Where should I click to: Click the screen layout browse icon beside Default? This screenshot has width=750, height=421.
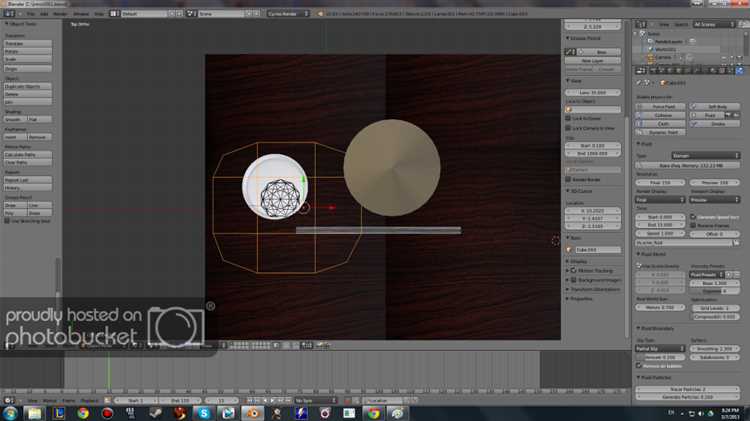(x=113, y=14)
